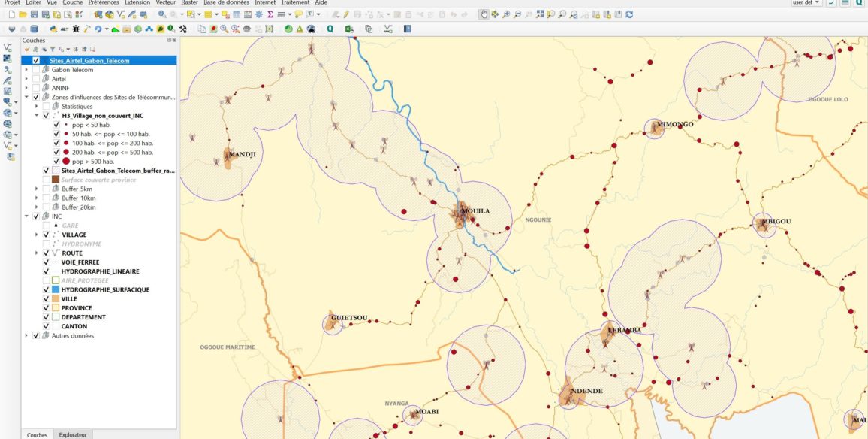Image resolution: width=868 pixels, height=439 pixels.
Task: Click the MOUILA city label on the map
Action: pyautogui.click(x=475, y=211)
